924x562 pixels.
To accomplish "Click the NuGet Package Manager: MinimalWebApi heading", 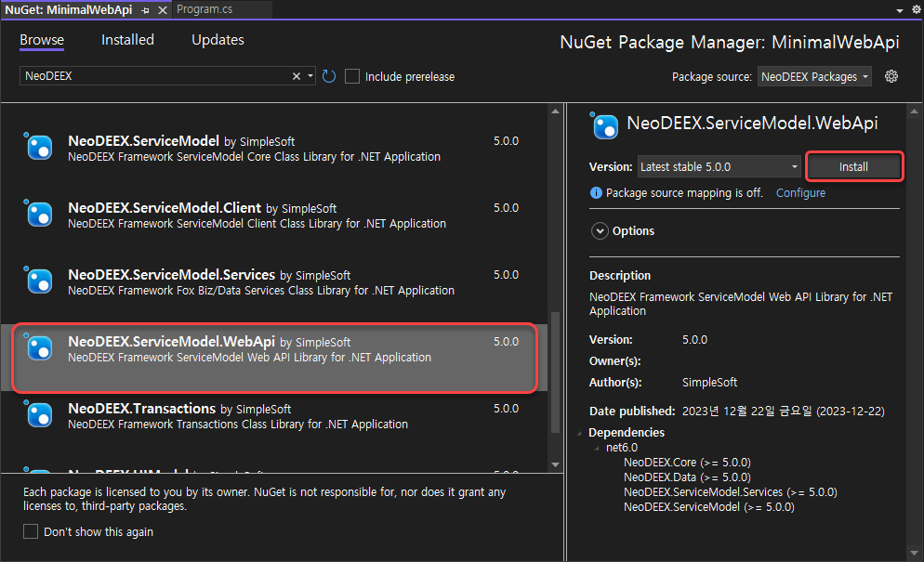I will pos(730,43).
